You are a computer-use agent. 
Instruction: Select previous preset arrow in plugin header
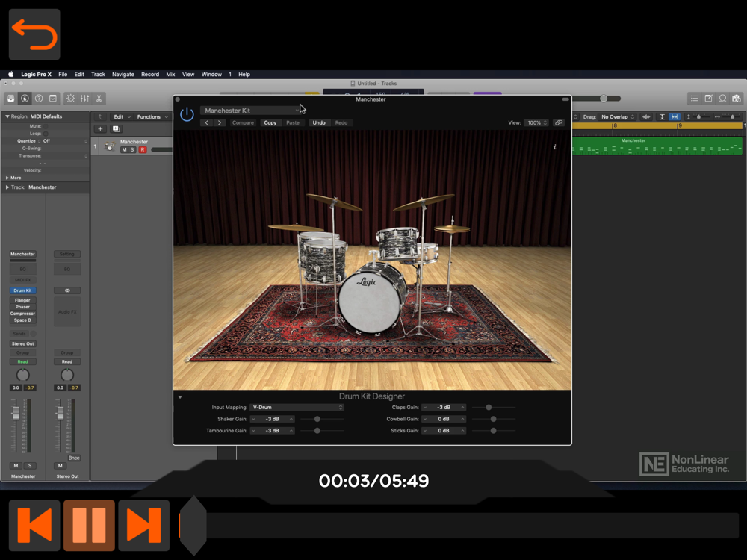pyautogui.click(x=207, y=123)
